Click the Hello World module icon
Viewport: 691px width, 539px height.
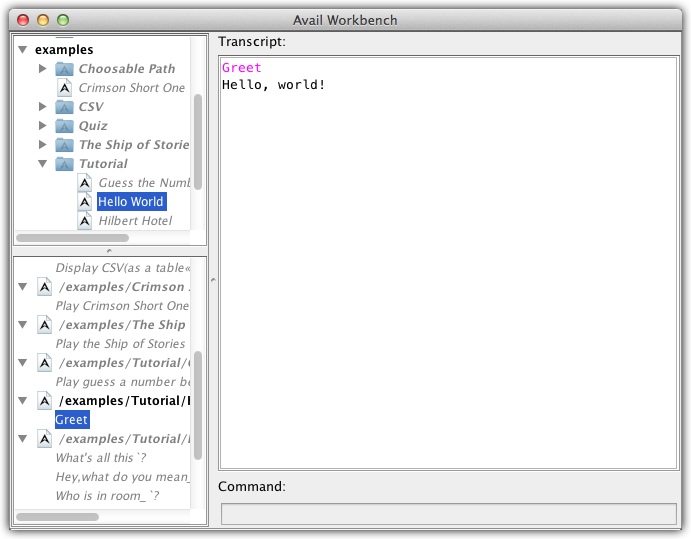point(85,202)
